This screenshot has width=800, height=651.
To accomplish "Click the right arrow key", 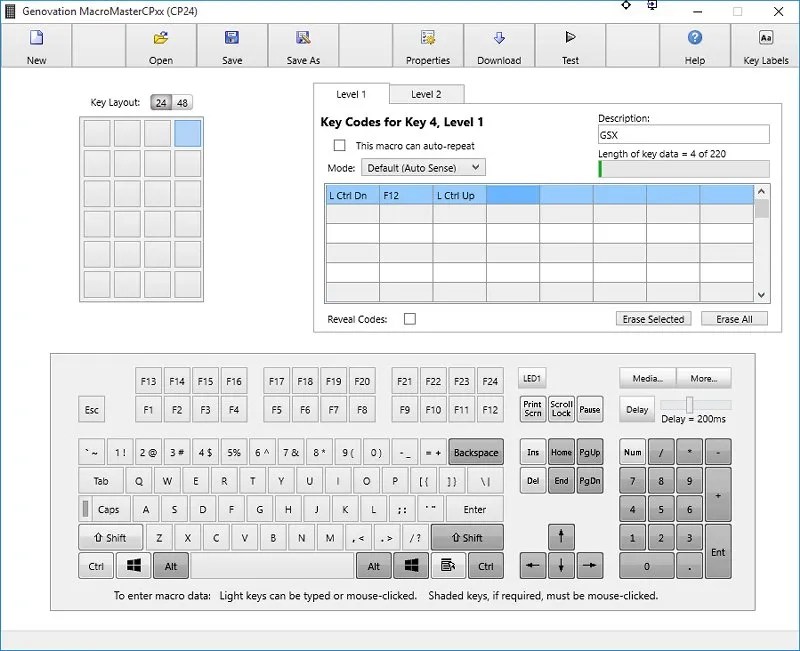I will (589, 565).
